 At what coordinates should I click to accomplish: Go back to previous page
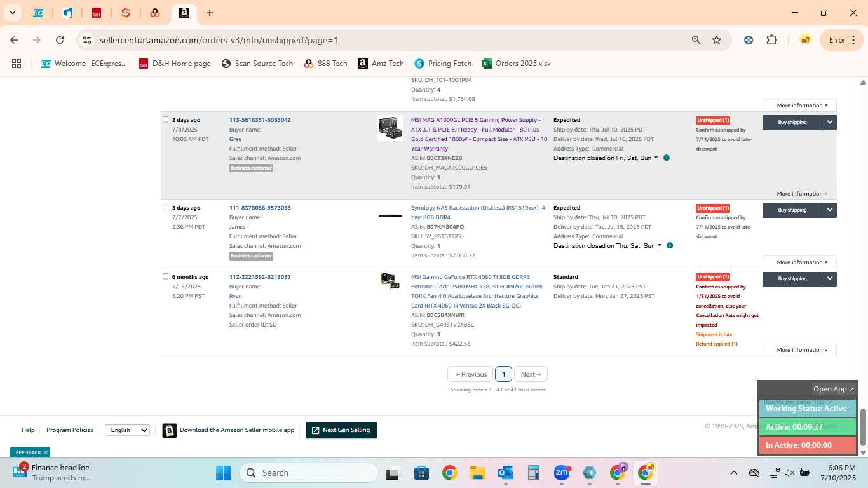tap(14, 40)
